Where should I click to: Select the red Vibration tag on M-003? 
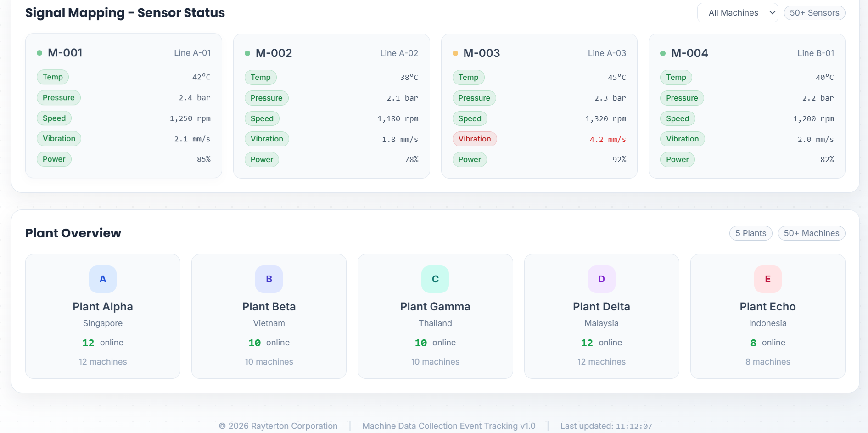(474, 139)
